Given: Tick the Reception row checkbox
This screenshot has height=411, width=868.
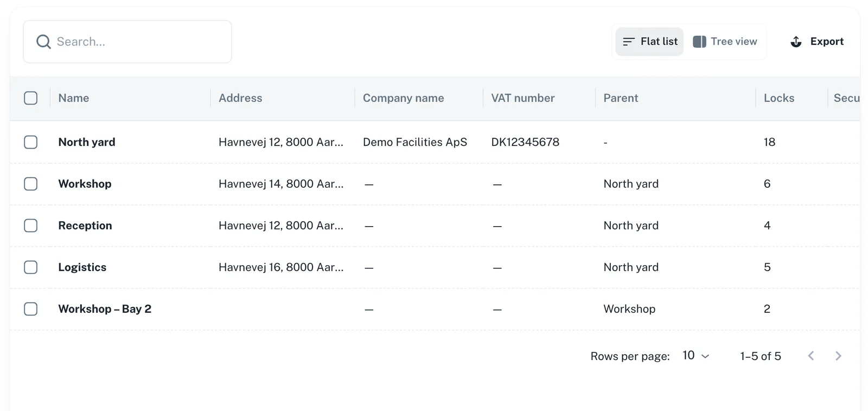Looking at the screenshot, I should click(x=31, y=226).
